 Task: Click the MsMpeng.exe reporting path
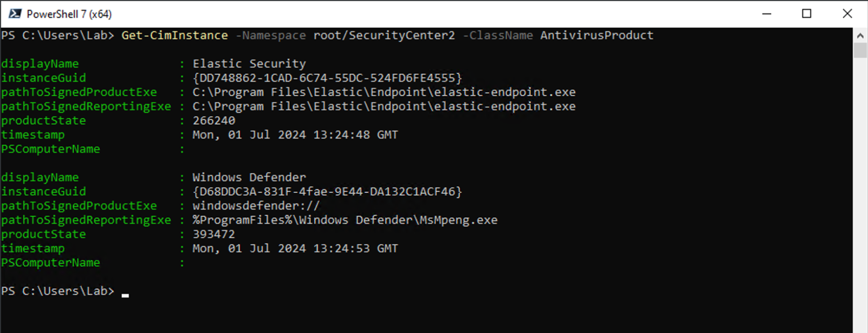[345, 220]
